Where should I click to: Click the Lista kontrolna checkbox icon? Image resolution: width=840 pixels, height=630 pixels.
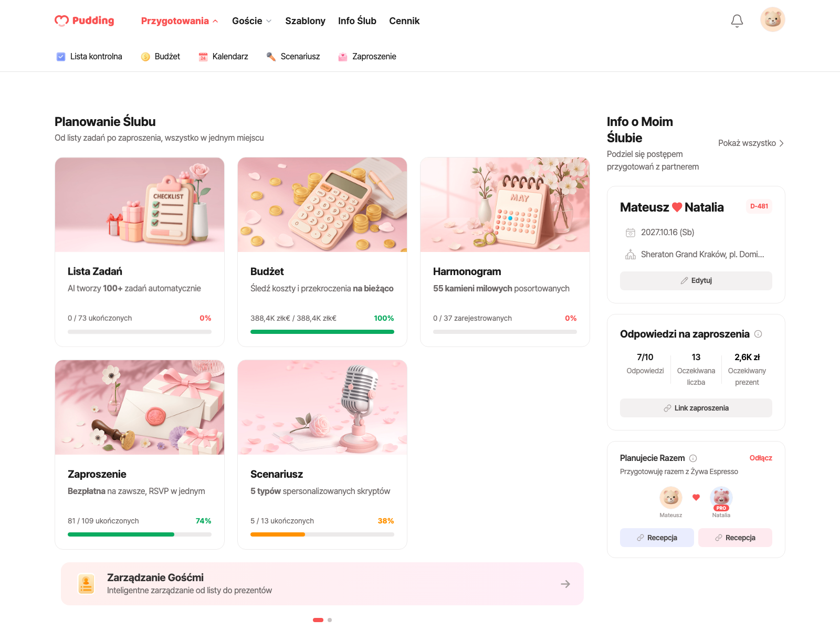[x=61, y=57]
